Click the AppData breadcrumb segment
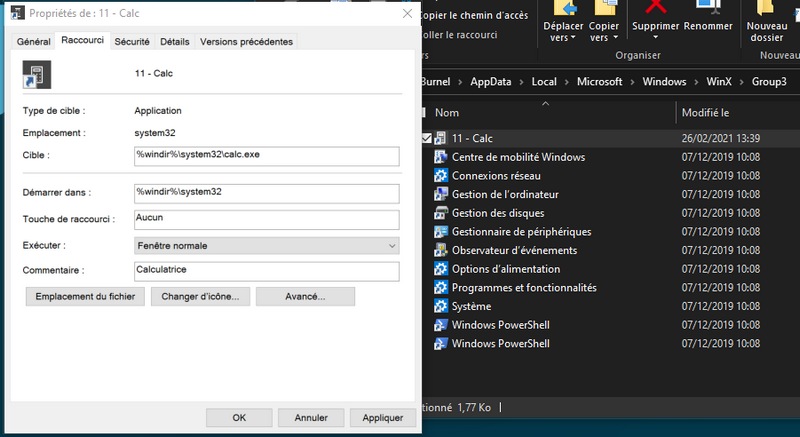The width and height of the screenshot is (800, 437). pyautogui.click(x=491, y=82)
